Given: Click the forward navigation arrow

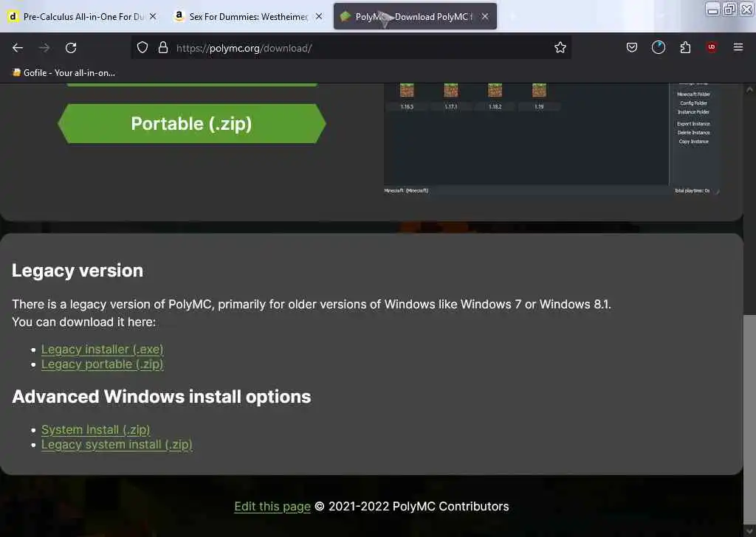Looking at the screenshot, I should pos(44,48).
